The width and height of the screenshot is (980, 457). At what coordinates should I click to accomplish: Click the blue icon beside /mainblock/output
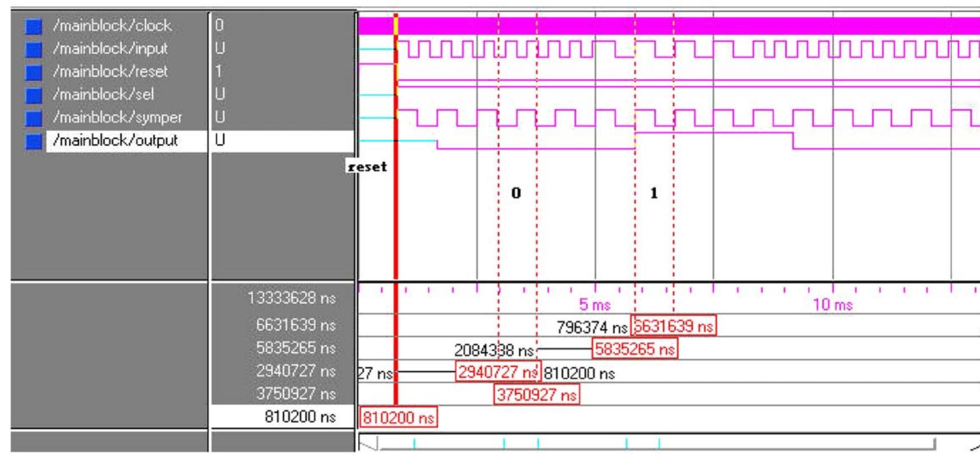point(34,141)
